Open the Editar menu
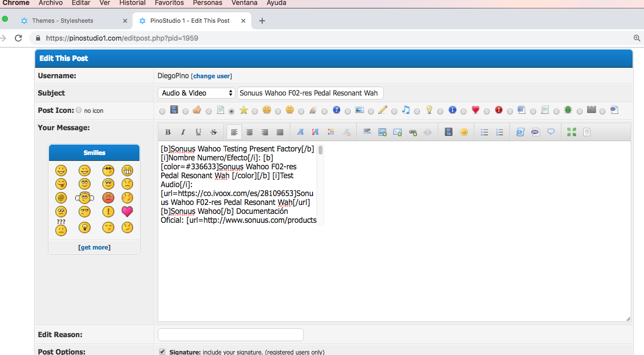Screen dimensions: 644x355 click(81, 3)
